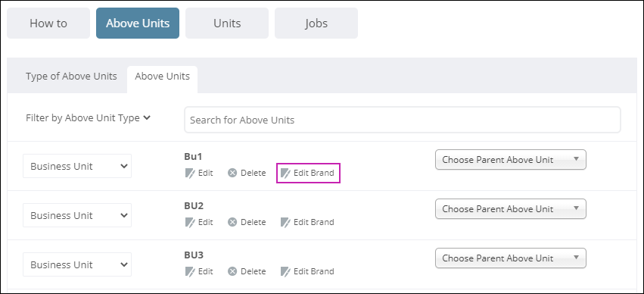Image resolution: width=644 pixels, height=294 pixels.
Task: Click the Delete X icon for BU2
Action: (x=232, y=223)
